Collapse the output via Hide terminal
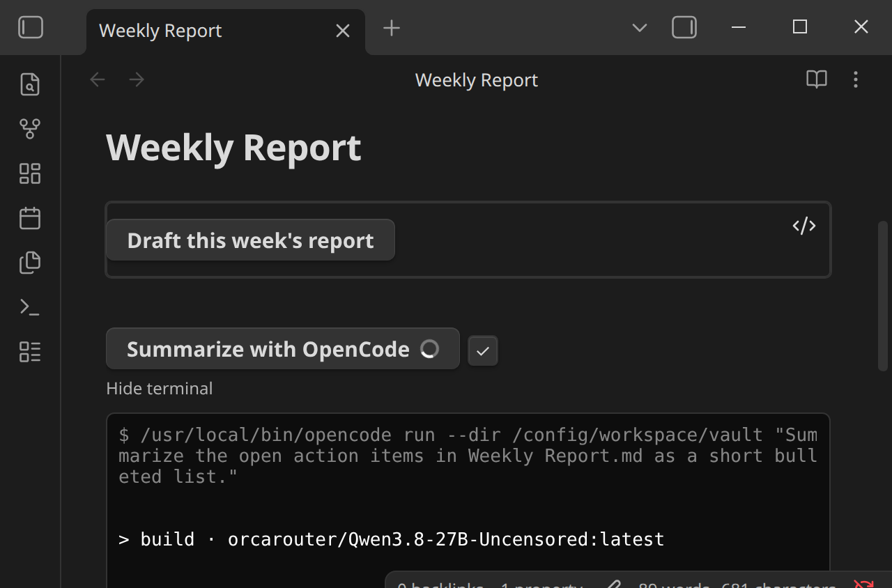 tap(160, 388)
